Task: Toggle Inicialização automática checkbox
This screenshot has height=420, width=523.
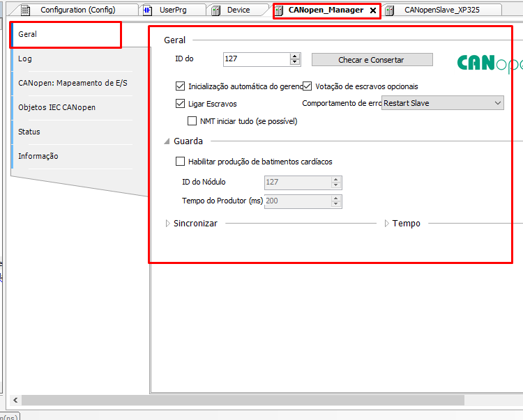Action: click(181, 86)
